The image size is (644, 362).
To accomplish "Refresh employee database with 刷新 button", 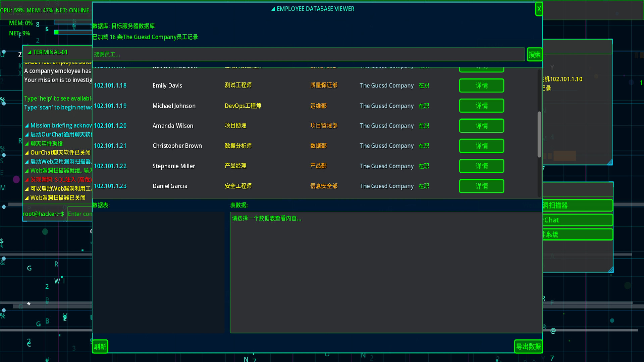I will pos(100,346).
